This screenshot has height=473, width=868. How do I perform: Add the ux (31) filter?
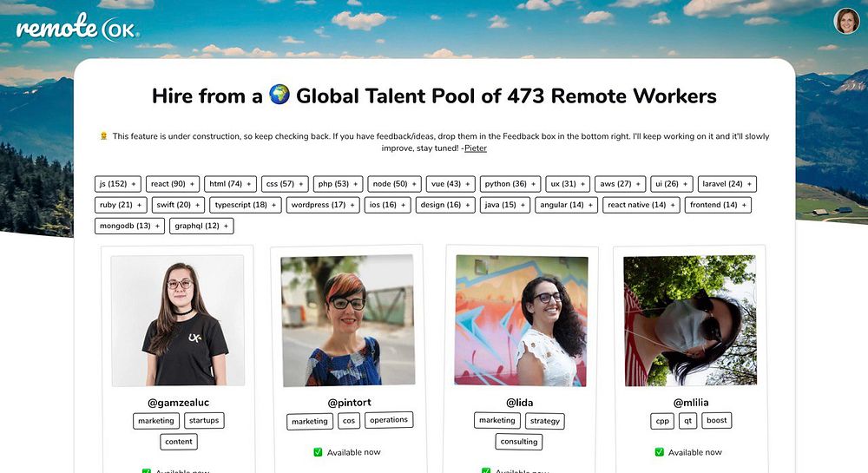[568, 184]
